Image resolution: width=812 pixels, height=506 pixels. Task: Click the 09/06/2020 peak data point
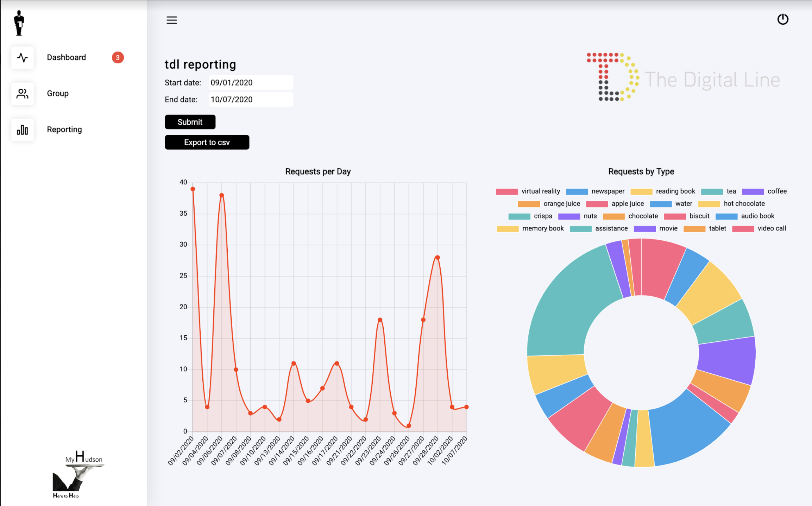221,195
